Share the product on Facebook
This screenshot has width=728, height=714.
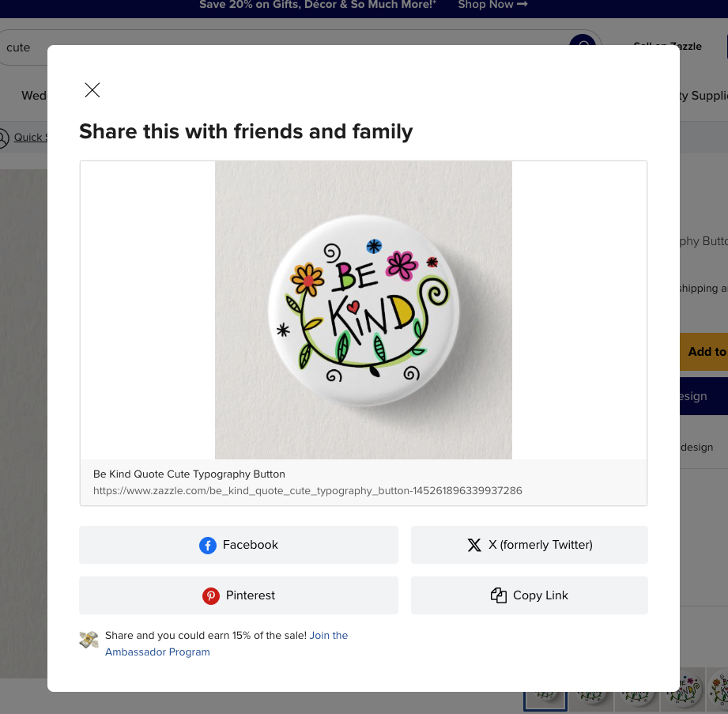point(239,545)
